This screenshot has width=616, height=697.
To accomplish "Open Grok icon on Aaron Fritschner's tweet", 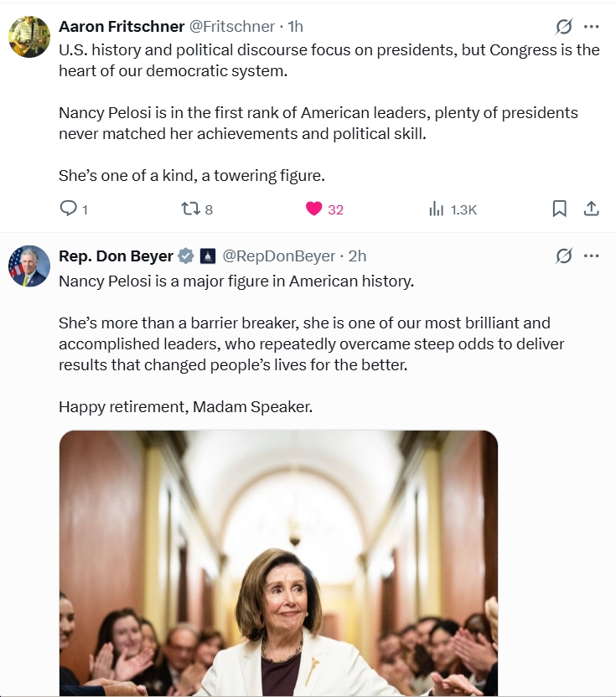I will [x=564, y=27].
